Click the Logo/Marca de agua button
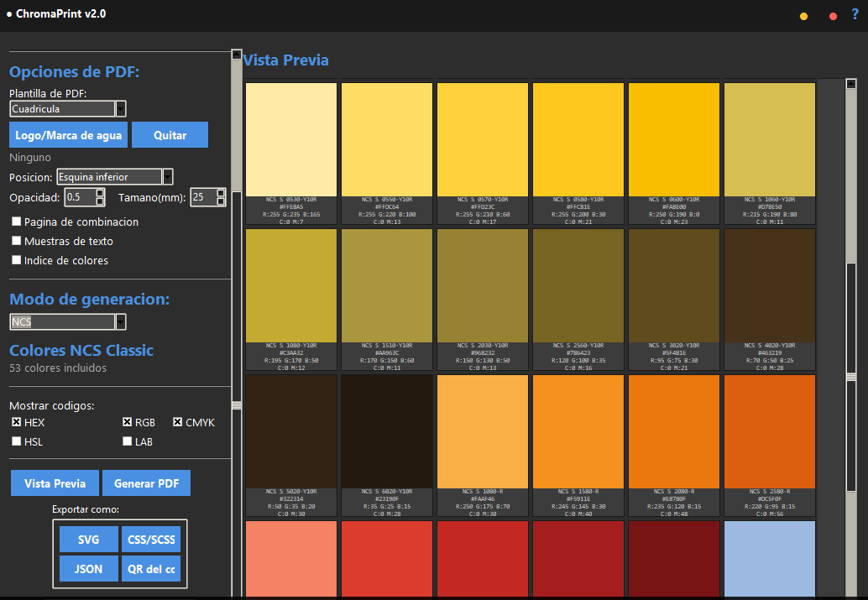 click(x=69, y=135)
